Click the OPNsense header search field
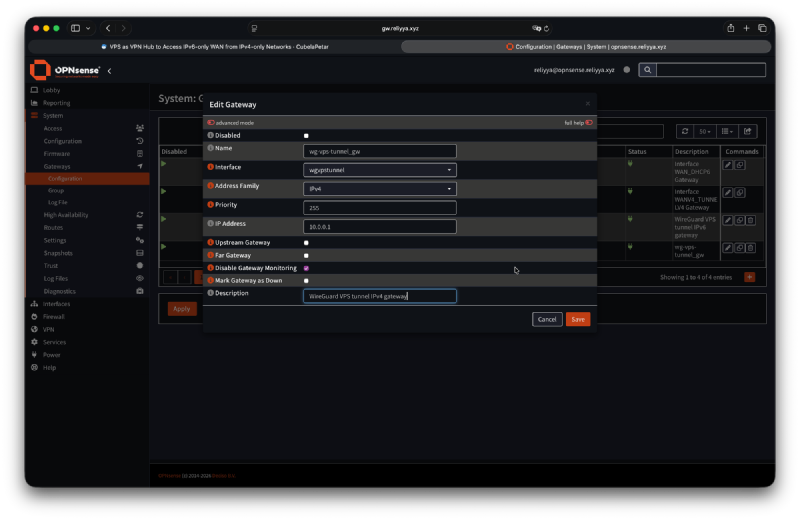Viewport: 800px width, 520px height. coord(711,70)
